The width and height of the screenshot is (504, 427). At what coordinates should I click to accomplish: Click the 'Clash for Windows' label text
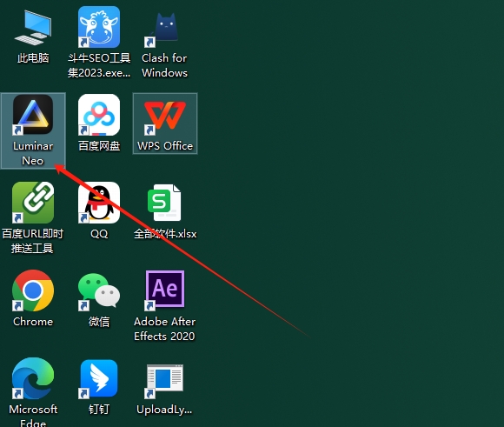[164, 65]
